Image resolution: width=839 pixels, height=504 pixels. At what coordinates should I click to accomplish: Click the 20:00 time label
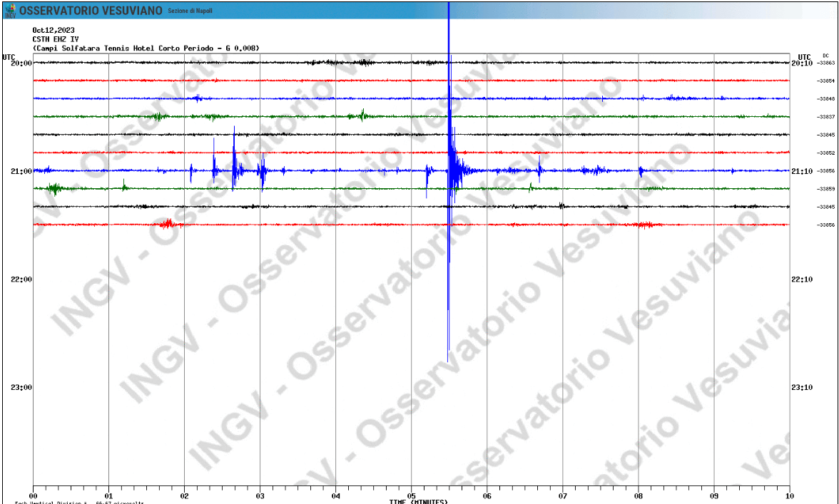(21, 63)
